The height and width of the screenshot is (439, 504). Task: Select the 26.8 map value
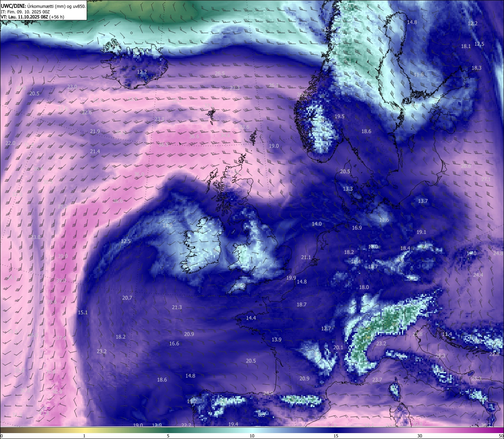[x=466, y=166]
